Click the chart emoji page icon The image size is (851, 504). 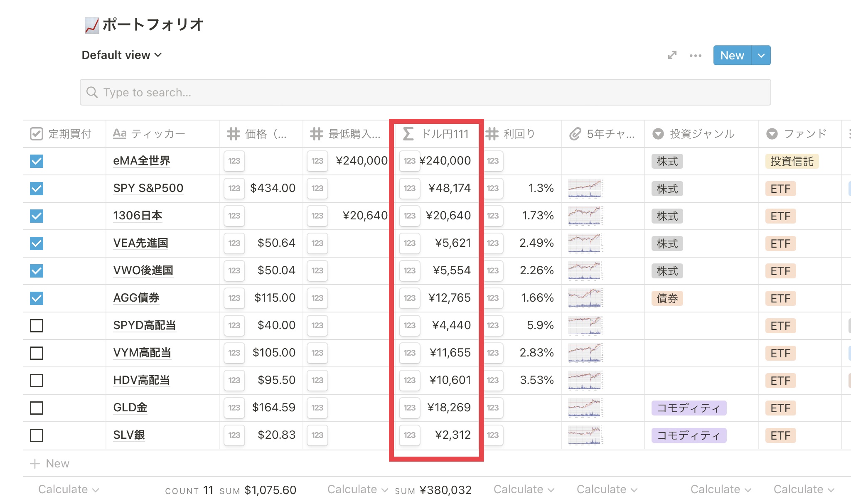[x=92, y=25]
